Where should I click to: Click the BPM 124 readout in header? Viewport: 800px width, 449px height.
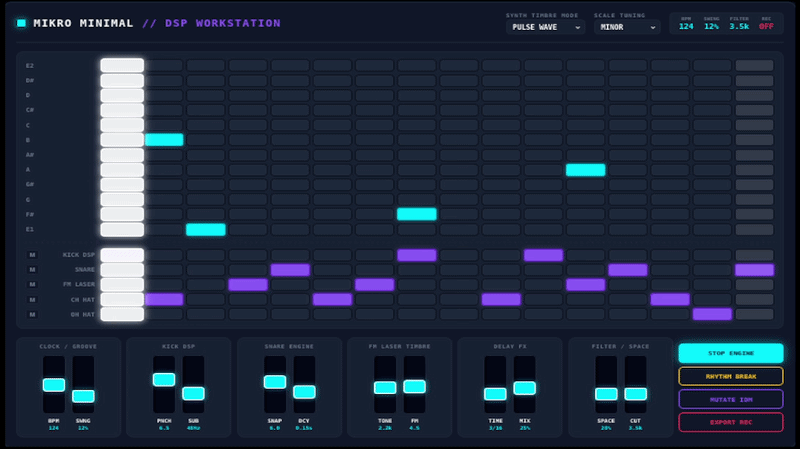(686, 23)
